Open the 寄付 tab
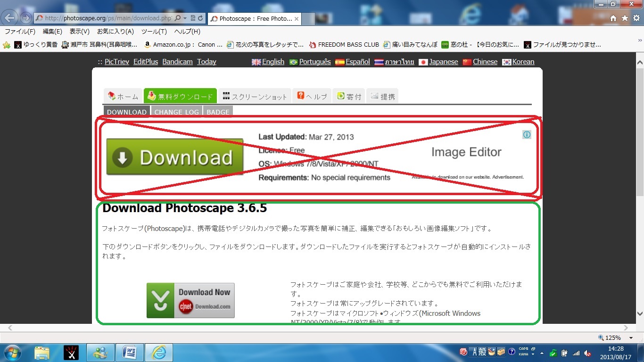This screenshot has width=644, height=362. pos(348,96)
